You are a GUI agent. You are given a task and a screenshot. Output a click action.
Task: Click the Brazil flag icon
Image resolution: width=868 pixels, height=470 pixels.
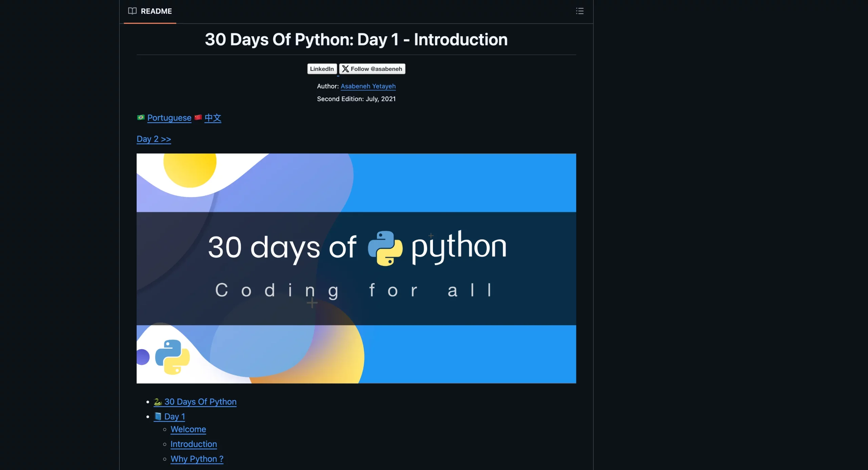[141, 117]
